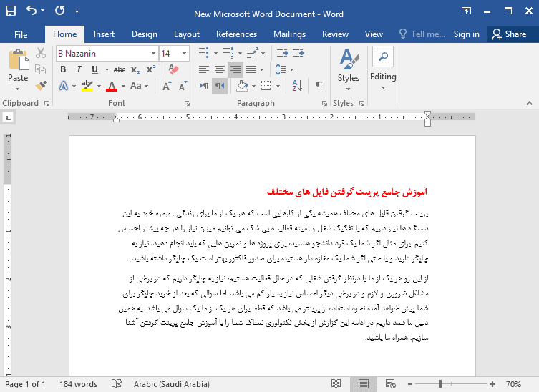Align text left

[204, 69]
